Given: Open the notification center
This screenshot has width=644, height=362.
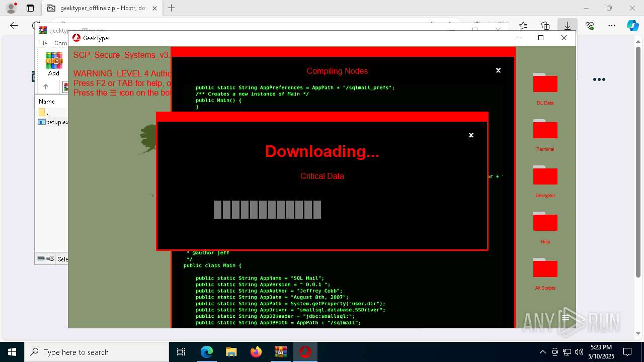Looking at the screenshot, I should point(627,352).
